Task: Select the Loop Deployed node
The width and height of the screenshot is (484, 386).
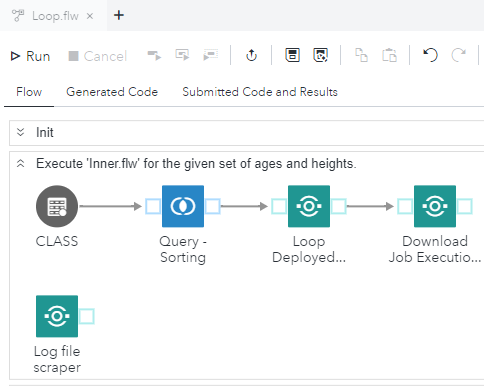Action: coord(309,206)
